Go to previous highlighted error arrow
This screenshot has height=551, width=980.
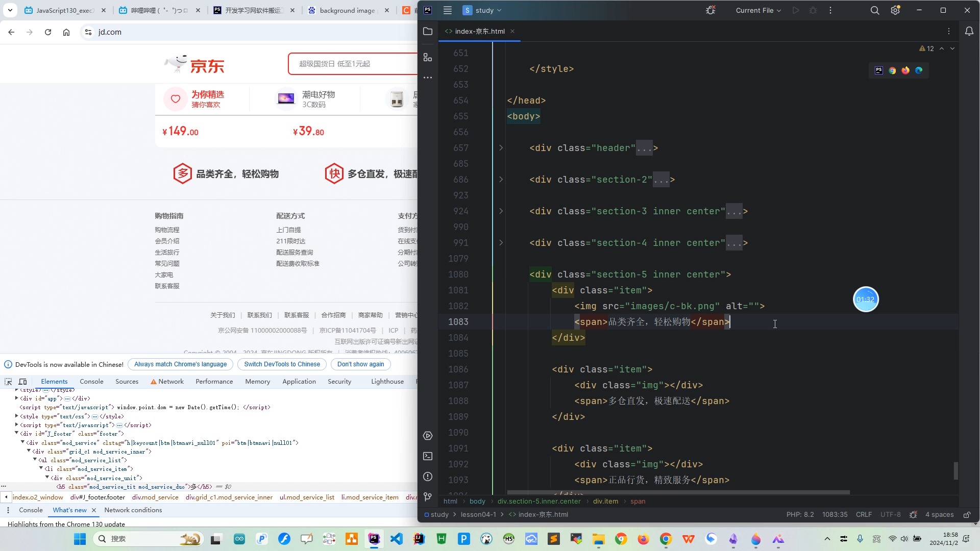[x=942, y=48]
